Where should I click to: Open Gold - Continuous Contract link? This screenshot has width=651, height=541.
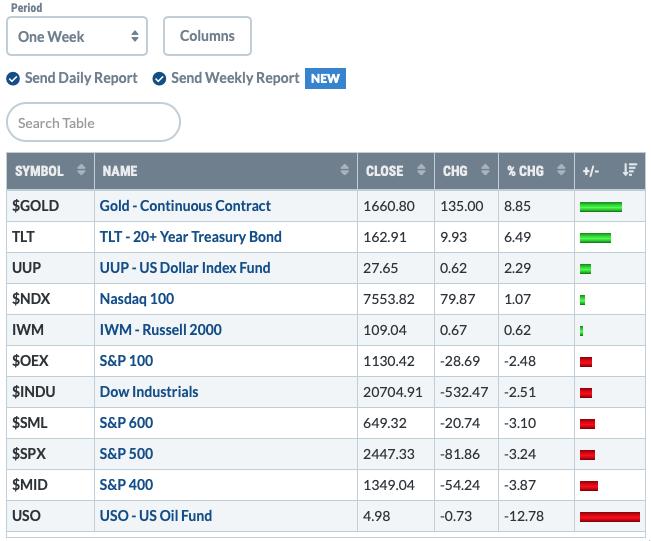[185, 206]
